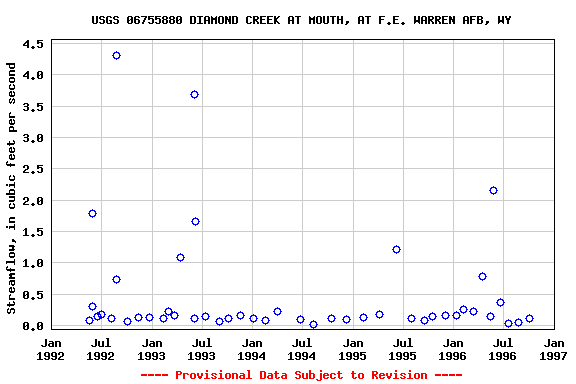The image size is (576, 384).
Task: Click the 'Jul 1993' x-axis label
Action: point(202,349)
